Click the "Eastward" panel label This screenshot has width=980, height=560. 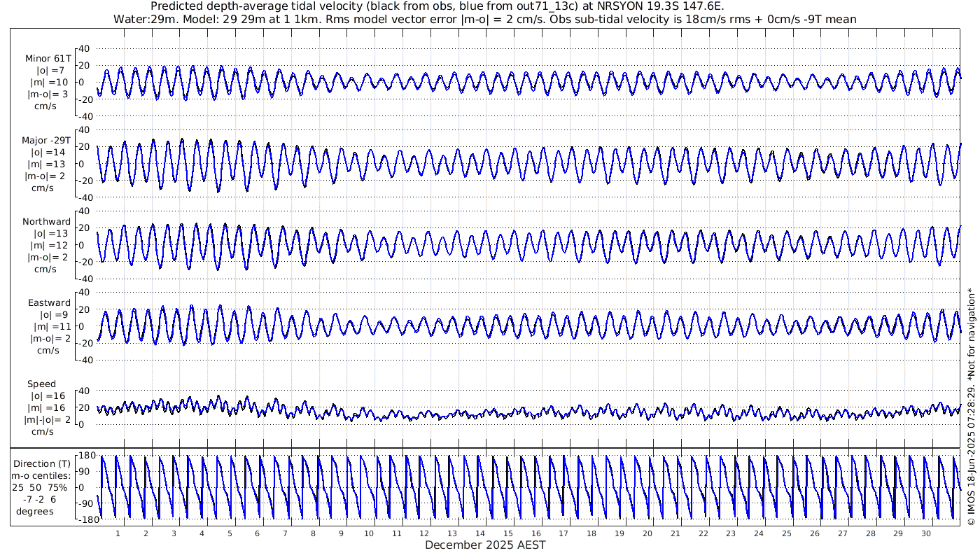click(49, 302)
